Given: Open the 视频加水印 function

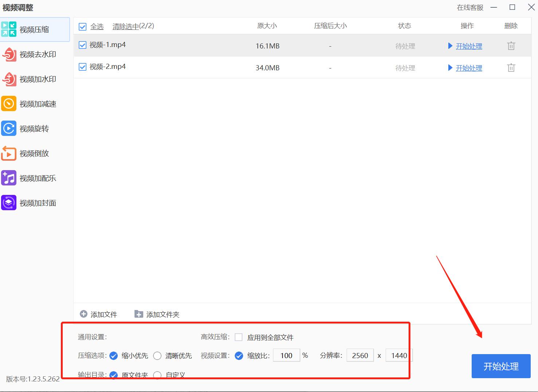Looking at the screenshot, I should click(34, 79).
